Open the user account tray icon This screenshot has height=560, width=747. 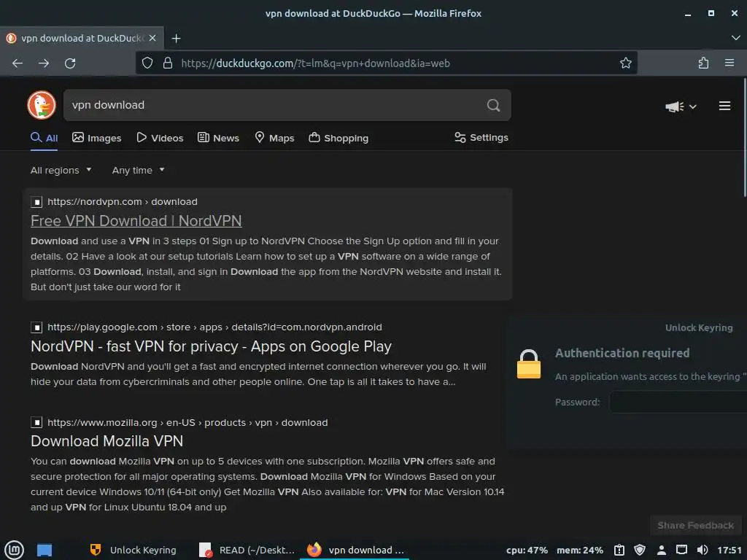pos(661,550)
